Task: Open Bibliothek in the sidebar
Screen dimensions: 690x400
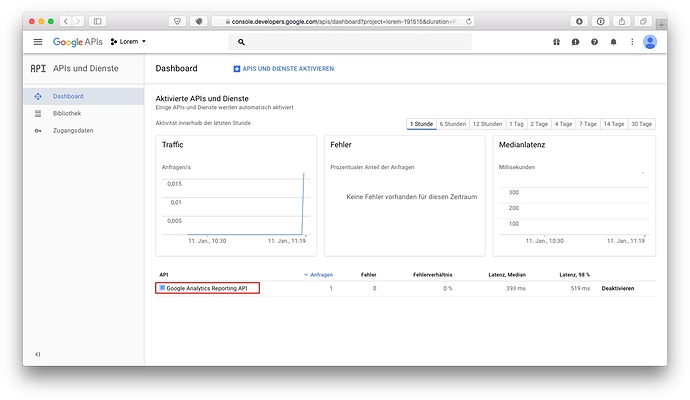Action: [67, 113]
